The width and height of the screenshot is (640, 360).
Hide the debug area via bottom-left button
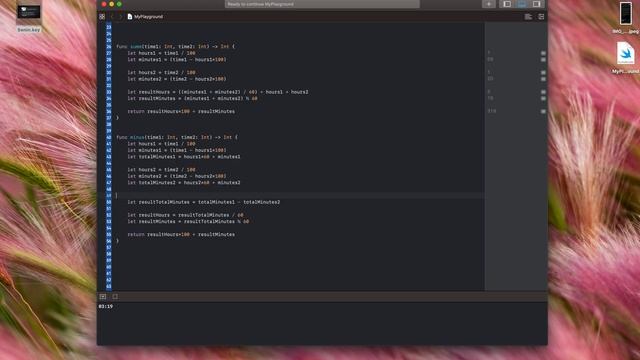[103, 297]
